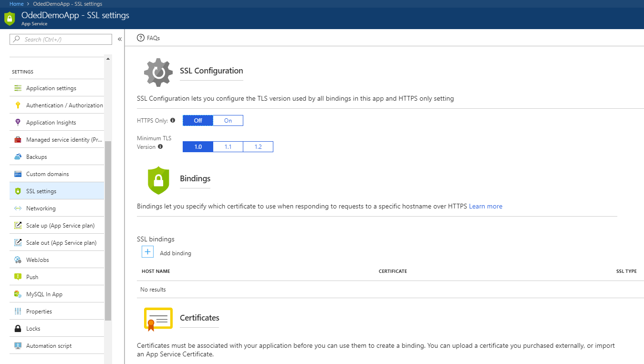644x364 pixels.
Task: Open the Scale up (App Service plan) menu item
Action: [60, 226]
